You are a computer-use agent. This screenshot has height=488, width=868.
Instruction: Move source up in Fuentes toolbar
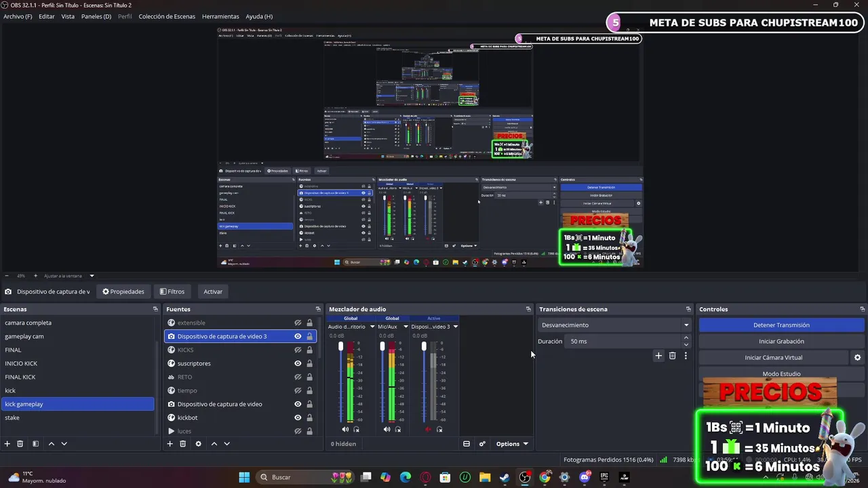click(214, 444)
